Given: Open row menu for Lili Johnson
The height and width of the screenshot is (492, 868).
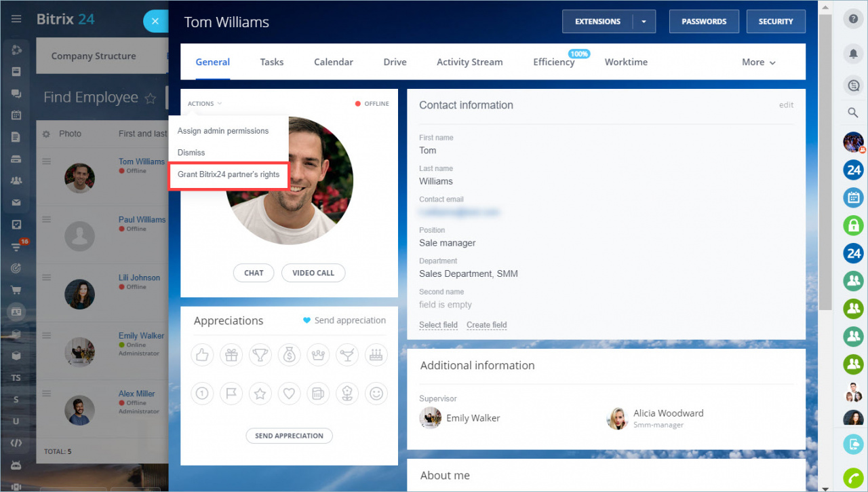Looking at the screenshot, I should click(x=47, y=277).
